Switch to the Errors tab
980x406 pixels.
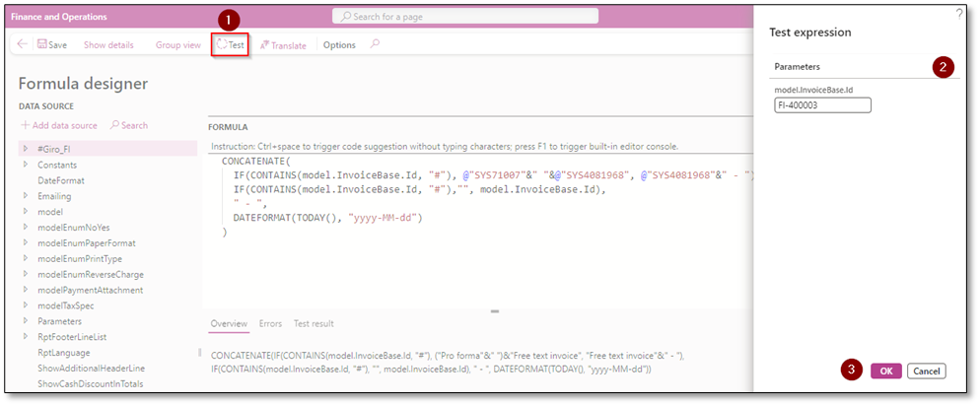coord(270,323)
